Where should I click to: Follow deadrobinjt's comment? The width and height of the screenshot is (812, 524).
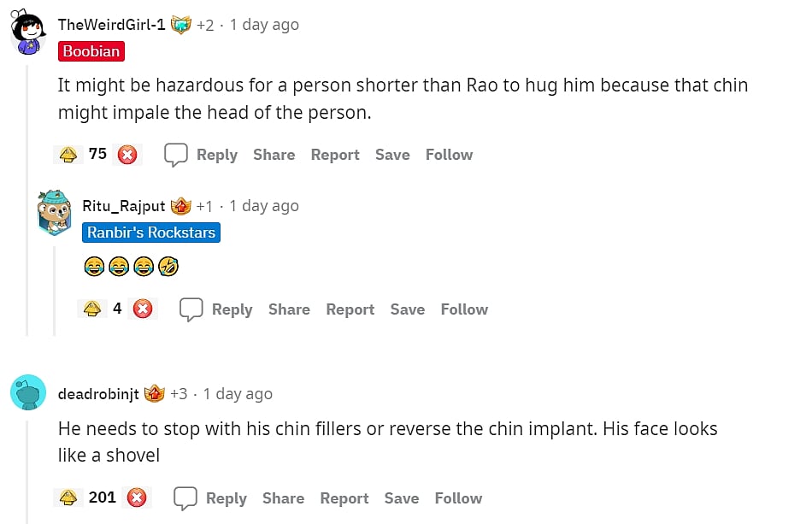[x=458, y=498]
